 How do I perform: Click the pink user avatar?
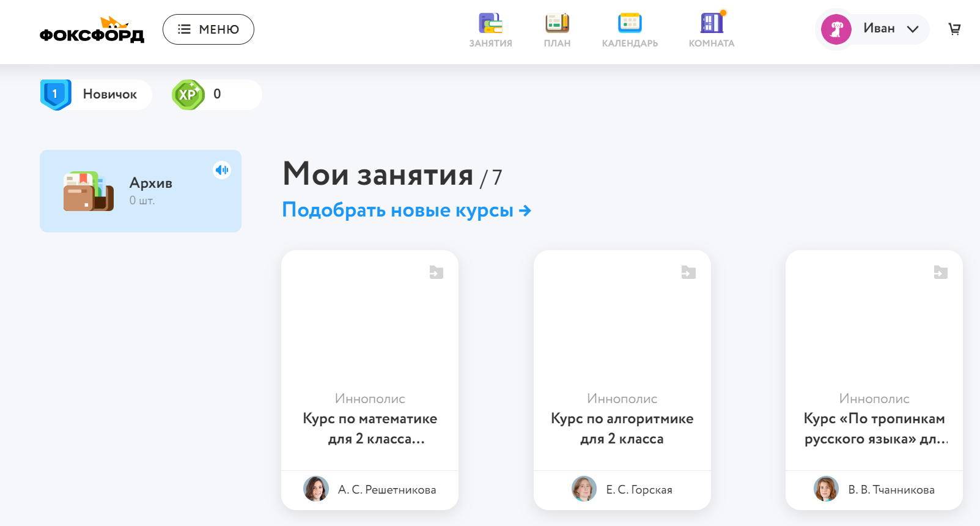pyautogui.click(x=836, y=29)
